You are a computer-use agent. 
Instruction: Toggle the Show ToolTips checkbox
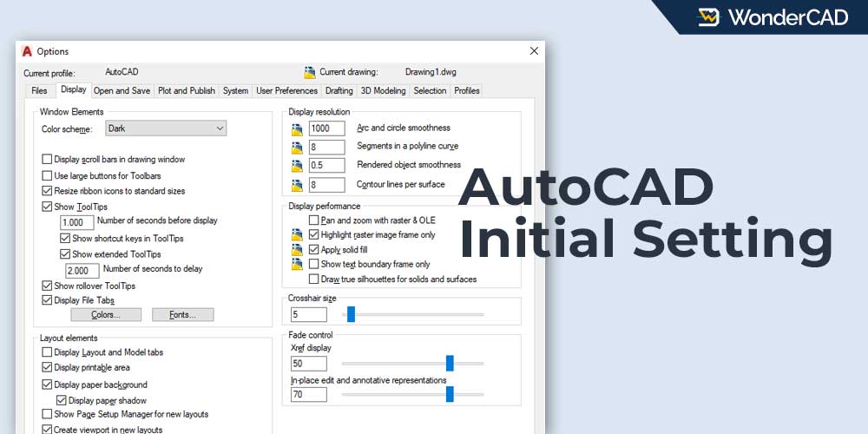point(47,207)
